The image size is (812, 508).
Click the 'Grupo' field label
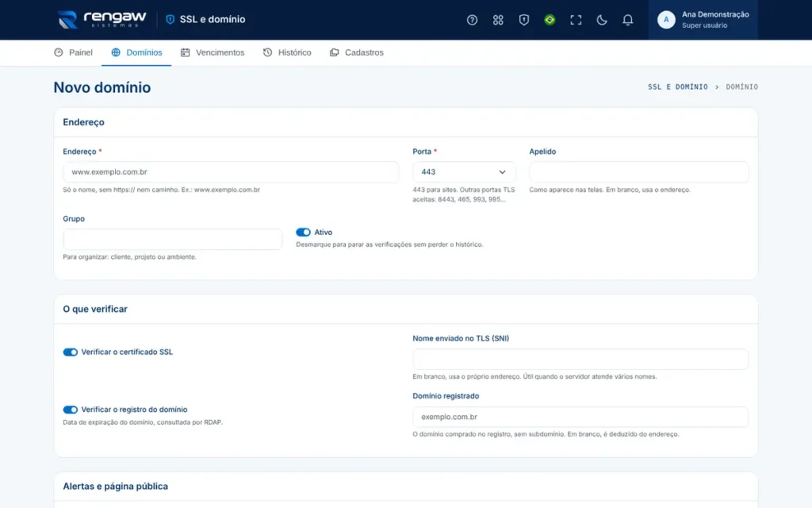tap(74, 219)
